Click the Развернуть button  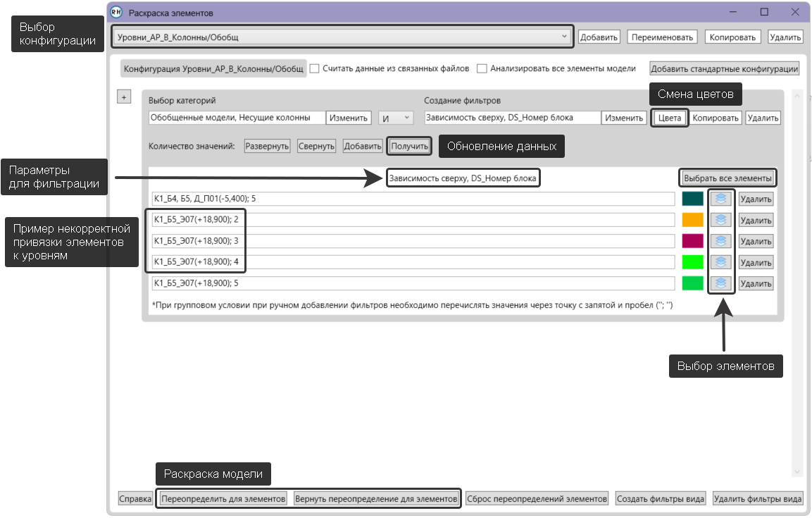(x=267, y=146)
